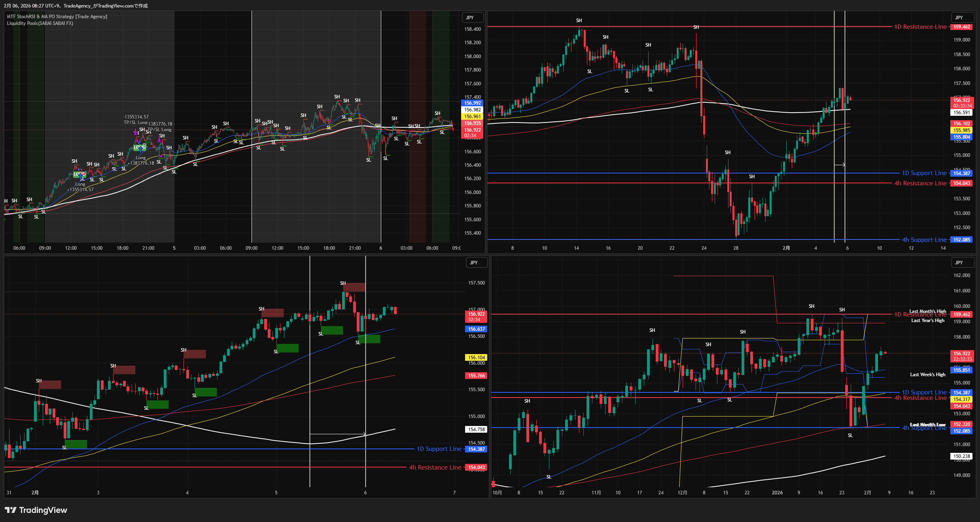Click the vertical line at 09:00, top-left chart
980x522 pixels.
tap(252, 178)
